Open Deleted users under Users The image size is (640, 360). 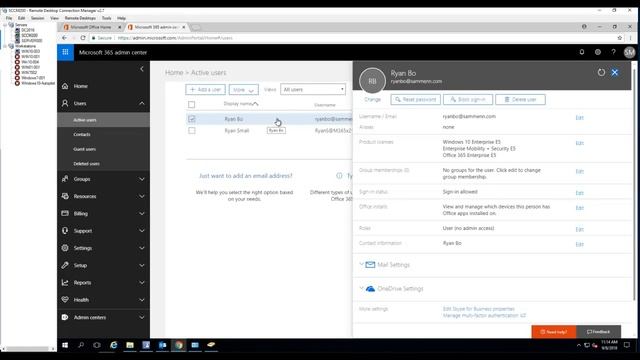[86, 164]
